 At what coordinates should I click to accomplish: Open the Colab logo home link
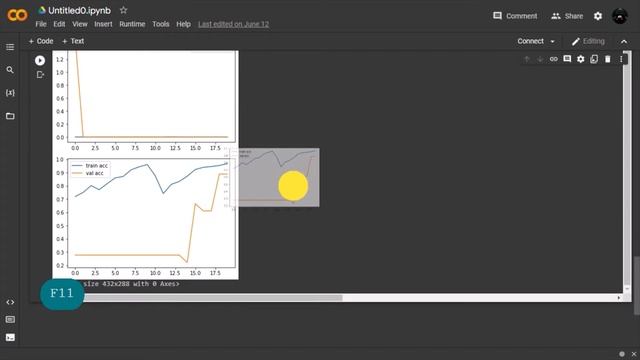(x=17, y=16)
